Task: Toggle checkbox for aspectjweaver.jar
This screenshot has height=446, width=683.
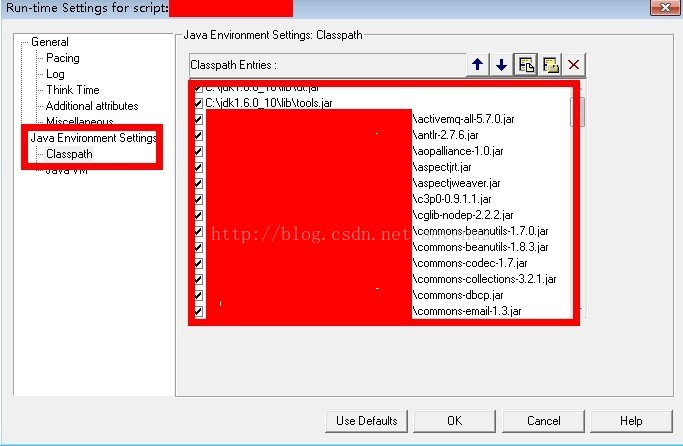Action: pyautogui.click(x=199, y=183)
